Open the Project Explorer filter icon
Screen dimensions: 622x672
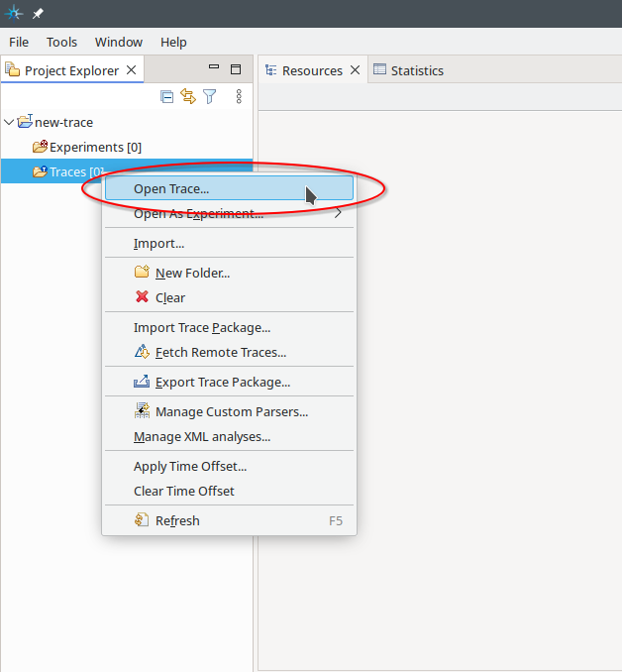coord(209,96)
